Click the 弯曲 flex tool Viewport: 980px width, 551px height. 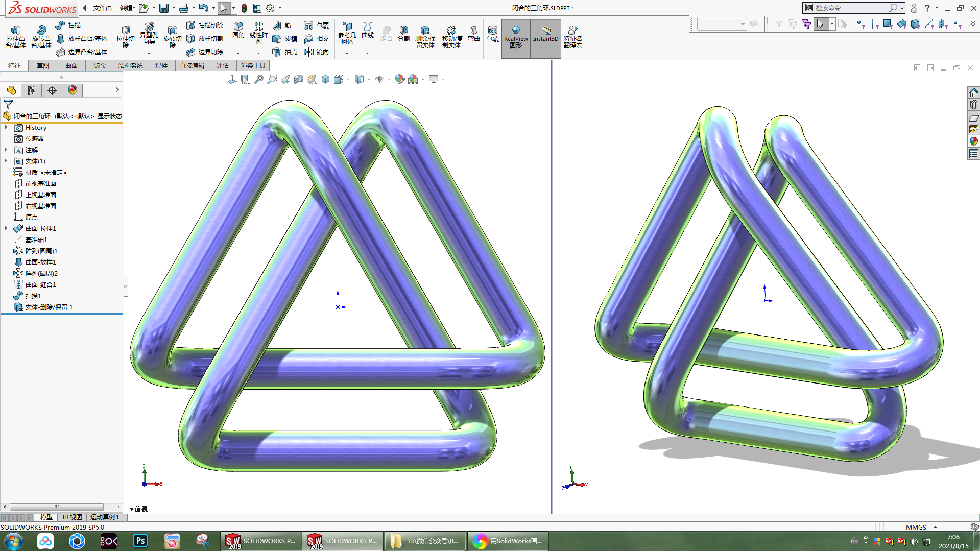tap(473, 33)
